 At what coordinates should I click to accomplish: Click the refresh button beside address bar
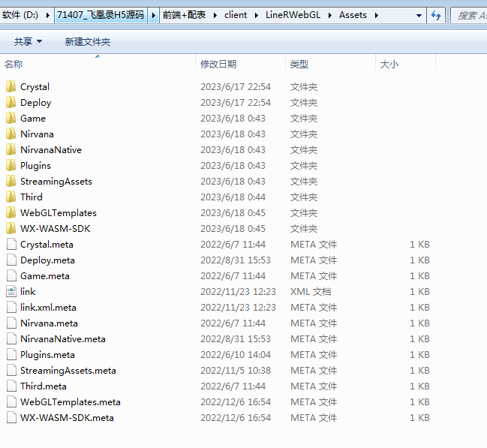click(436, 15)
